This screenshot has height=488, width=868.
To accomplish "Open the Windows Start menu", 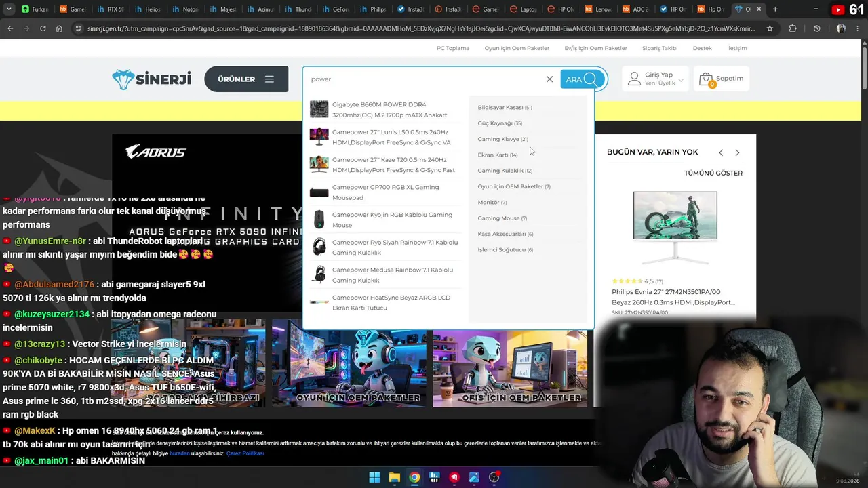I will pos(374,477).
